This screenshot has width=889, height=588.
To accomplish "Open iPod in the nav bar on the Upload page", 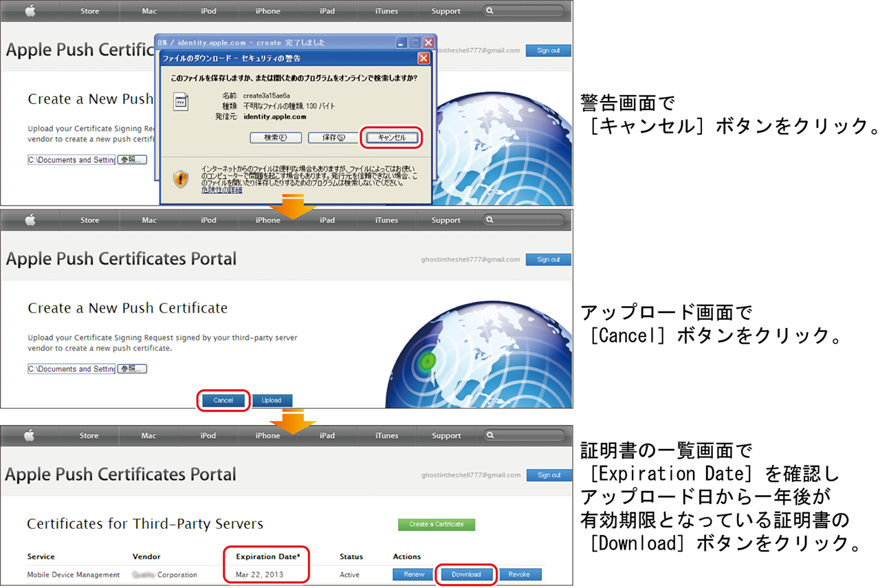I will pyautogui.click(x=208, y=220).
